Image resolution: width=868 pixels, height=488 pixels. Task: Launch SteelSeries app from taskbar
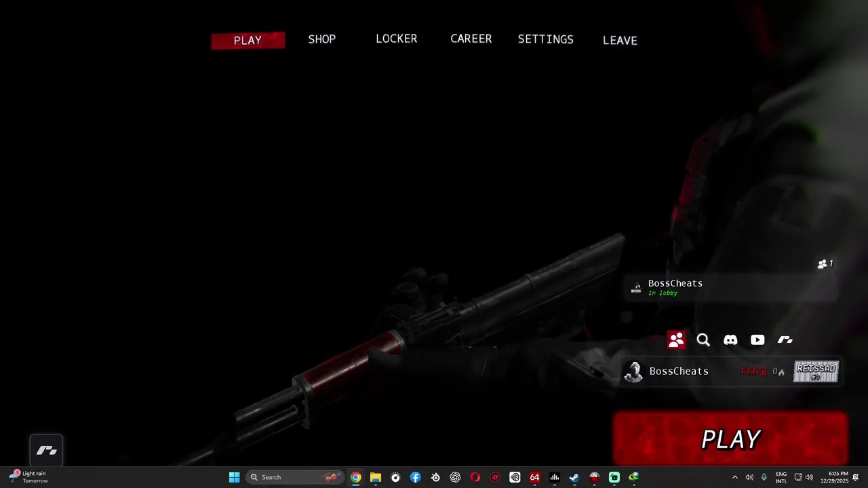click(x=435, y=477)
